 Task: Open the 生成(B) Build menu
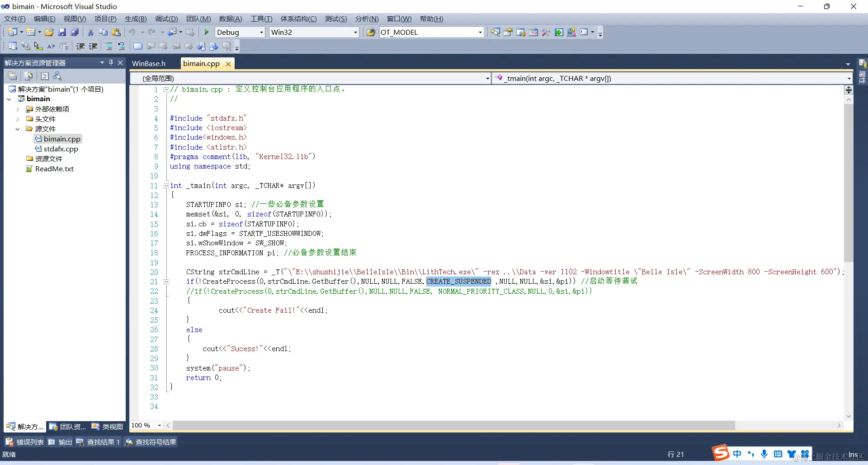(136, 19)
